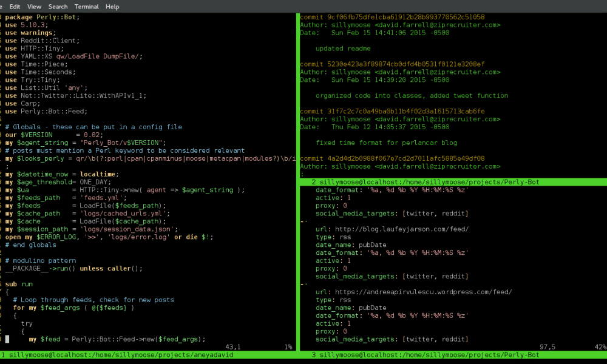The image size is (607, 364).
Task: Click the 'our $VERSION' assignment
Action: tap(54, 135)
